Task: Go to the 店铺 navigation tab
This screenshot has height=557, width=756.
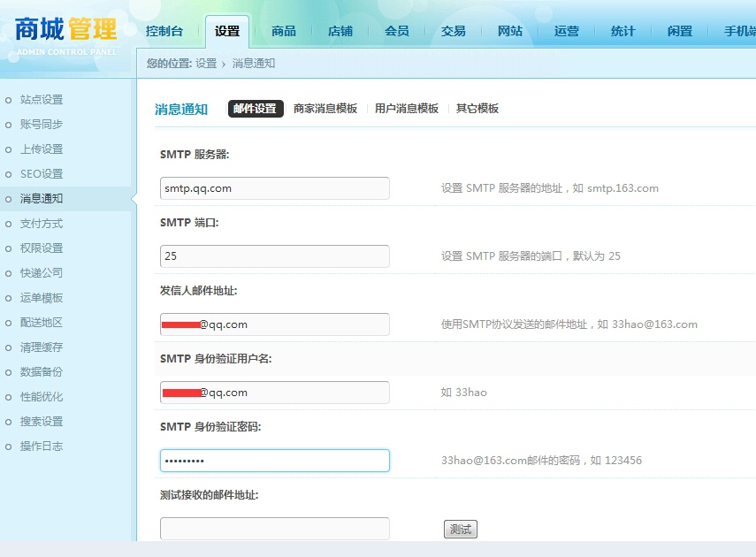Action: (x=340, y=31)
